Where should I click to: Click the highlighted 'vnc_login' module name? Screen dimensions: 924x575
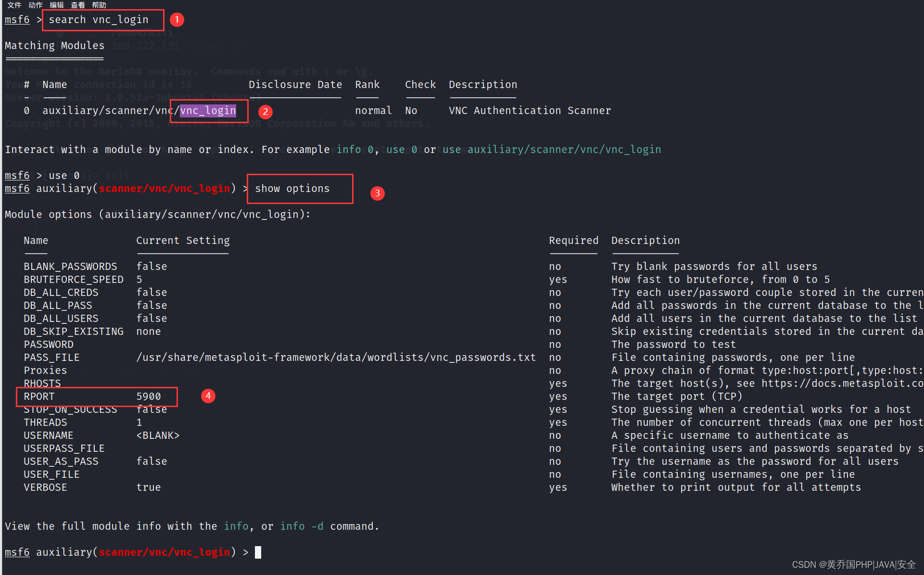[208, 111]
